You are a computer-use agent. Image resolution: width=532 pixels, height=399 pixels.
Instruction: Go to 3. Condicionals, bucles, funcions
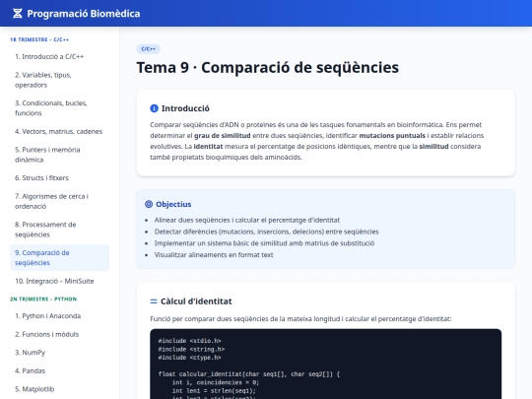(x=60, y=108)
